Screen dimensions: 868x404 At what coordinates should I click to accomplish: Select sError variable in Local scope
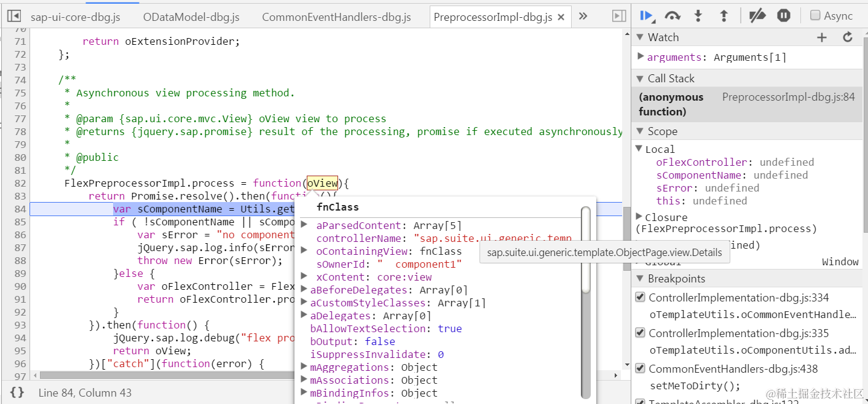(x=708, y=188)
